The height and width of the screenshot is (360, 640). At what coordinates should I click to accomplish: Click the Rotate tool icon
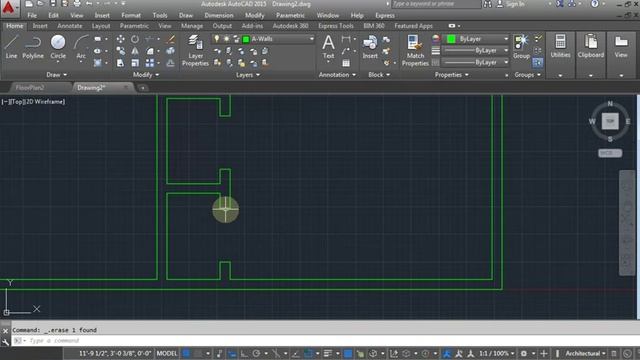coord(135,39)
